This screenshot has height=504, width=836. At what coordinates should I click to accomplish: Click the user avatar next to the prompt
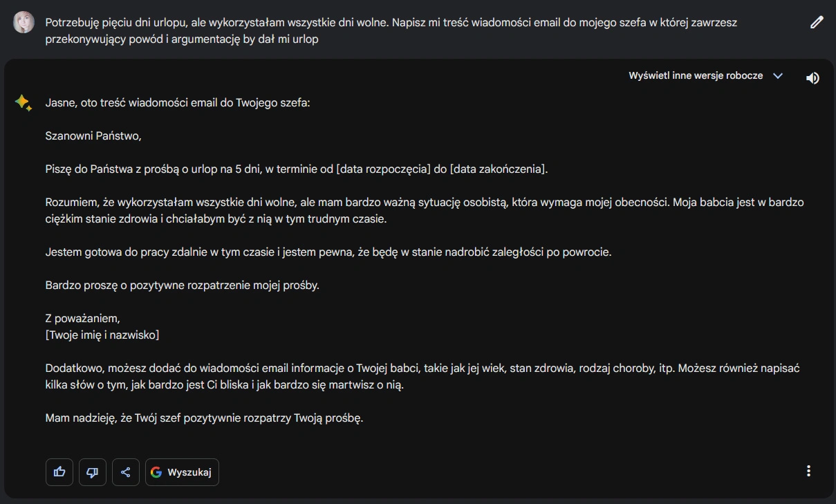23,22
